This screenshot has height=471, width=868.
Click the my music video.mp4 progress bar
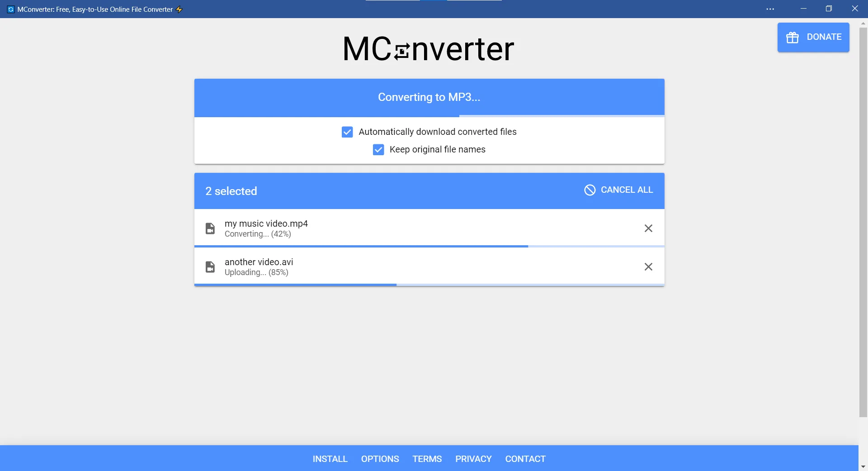point(429,246)
